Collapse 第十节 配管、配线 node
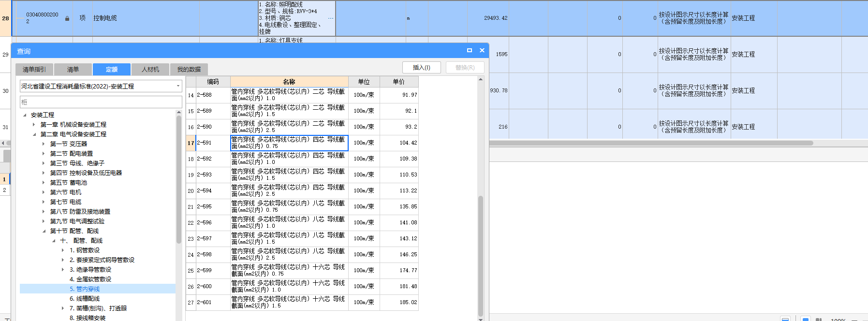The width and height of the screenshot is (868, 321). (x=44, y=231)
